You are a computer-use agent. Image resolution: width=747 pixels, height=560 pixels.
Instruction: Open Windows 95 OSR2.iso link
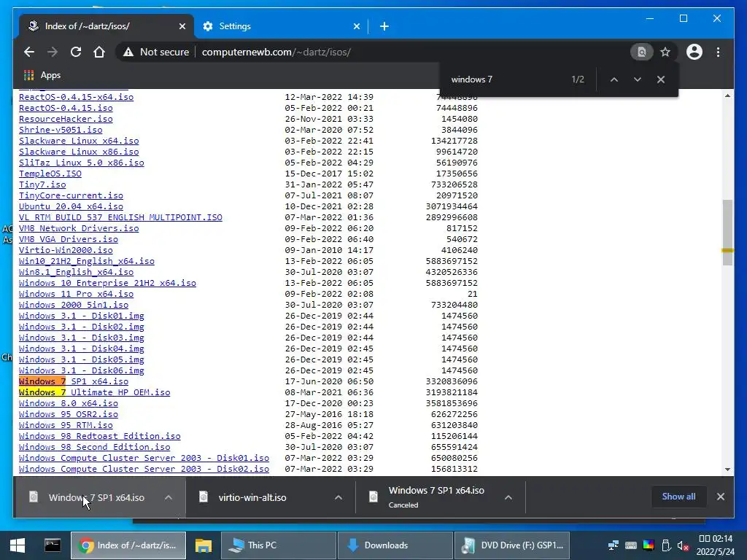(68, 414)
